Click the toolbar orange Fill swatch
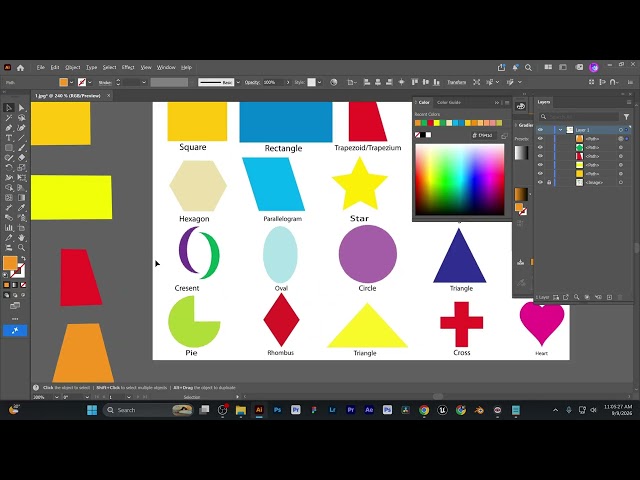The width and height of the screenshot is (640, 480). 10,263
